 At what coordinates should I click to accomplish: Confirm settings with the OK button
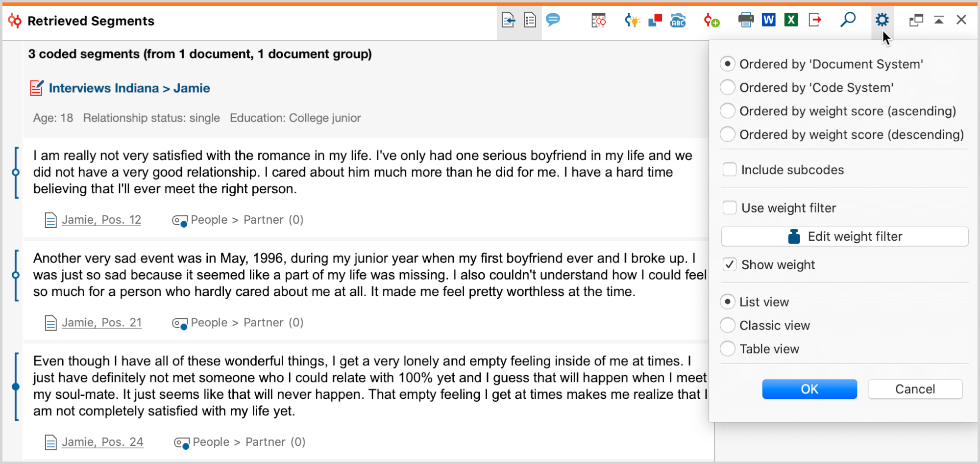[809, 389]
